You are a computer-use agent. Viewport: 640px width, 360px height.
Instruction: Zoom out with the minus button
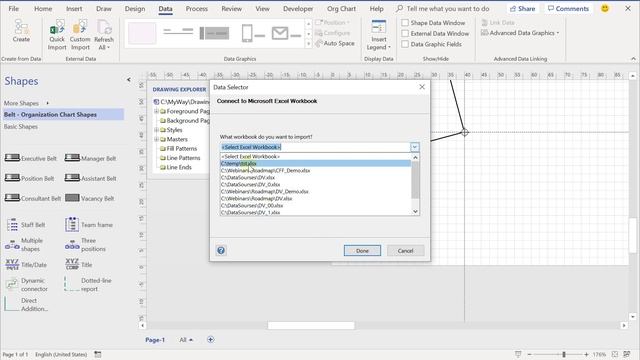[529, 354]
